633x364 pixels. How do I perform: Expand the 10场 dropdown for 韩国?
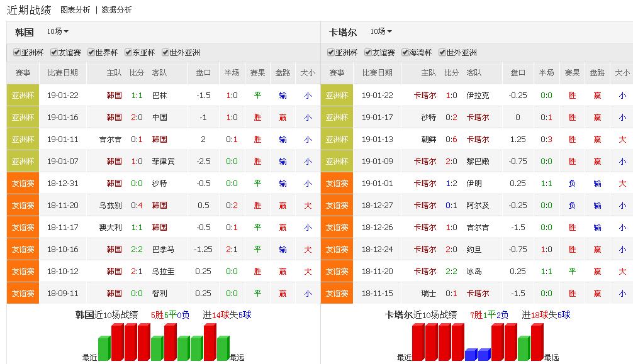(x=57, y=31)
